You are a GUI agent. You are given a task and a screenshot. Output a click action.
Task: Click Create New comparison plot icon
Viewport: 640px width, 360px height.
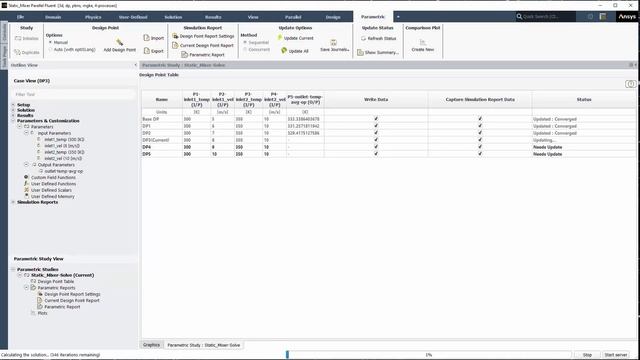pyautogui.click(x=422, y=42)
